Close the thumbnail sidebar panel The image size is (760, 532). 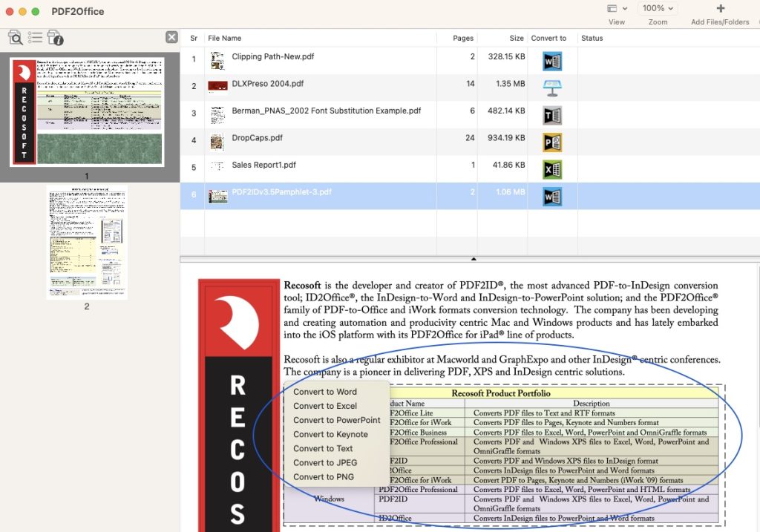tap(171, 36)
